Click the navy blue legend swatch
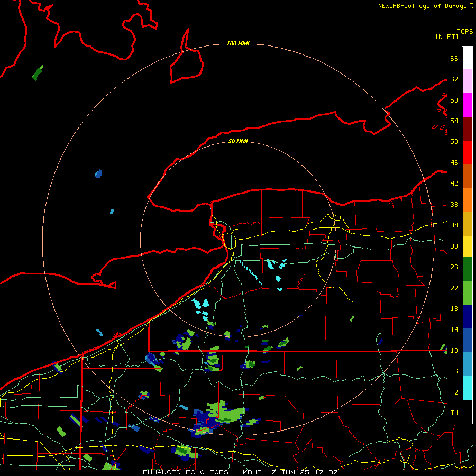Viewport: 476px width, 476px height. point(467,317)
